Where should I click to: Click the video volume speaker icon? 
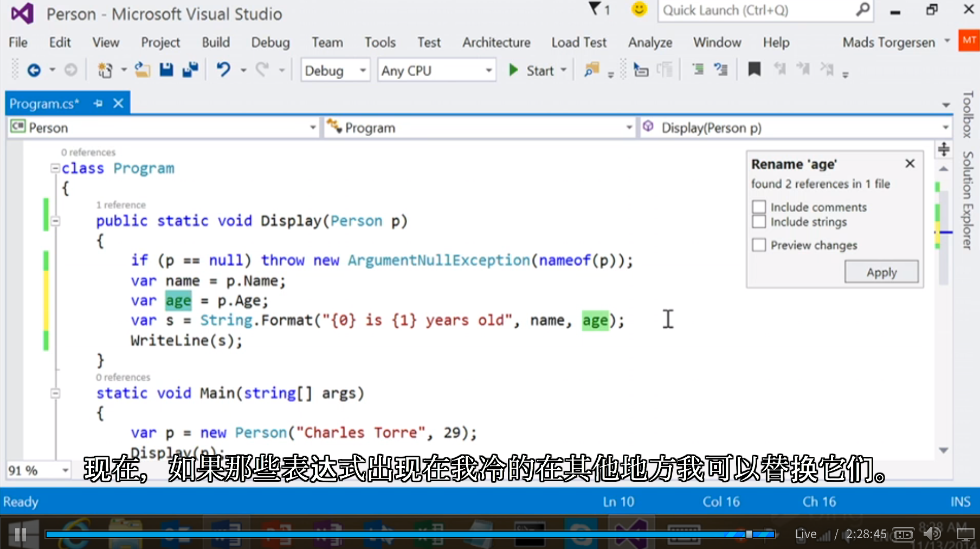[932, 534]
